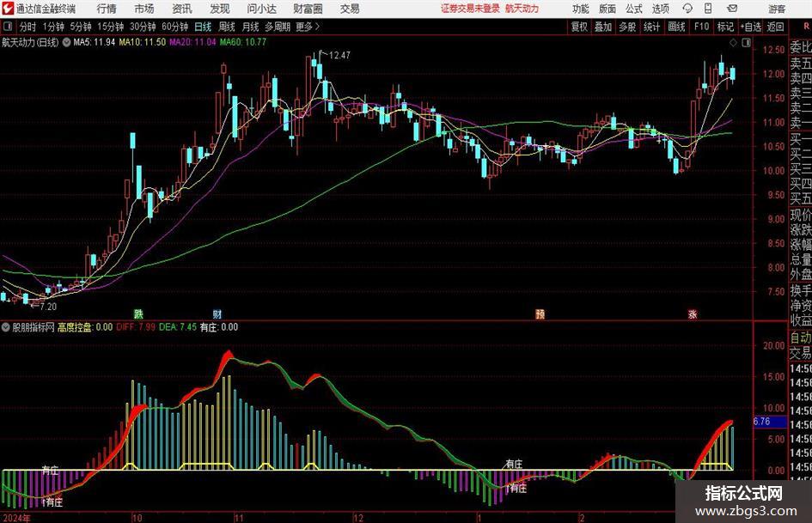The width and height of the screenshot is (812, 523).
Task: Open the 复权 adjustment menu
Action: pyautogui.click(x=579, y=27)
